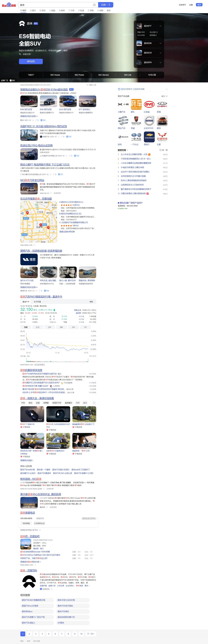Switch to the 图片 tab
This screenshot has width=208, height=644.
pos(33,10)
